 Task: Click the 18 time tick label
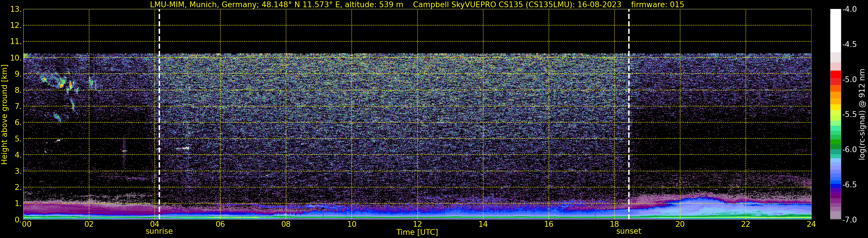(x=615, y=224)
